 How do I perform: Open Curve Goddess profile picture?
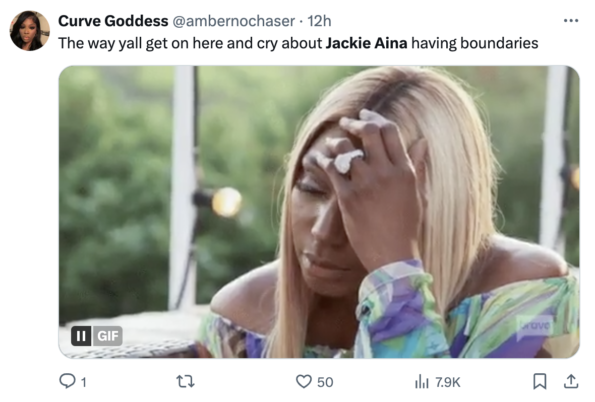(30, 31)
